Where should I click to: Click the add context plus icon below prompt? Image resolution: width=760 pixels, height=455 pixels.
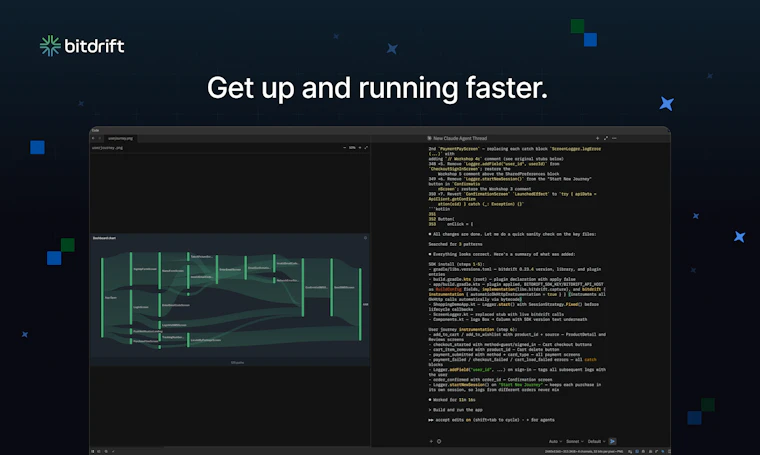pos(431,441)
